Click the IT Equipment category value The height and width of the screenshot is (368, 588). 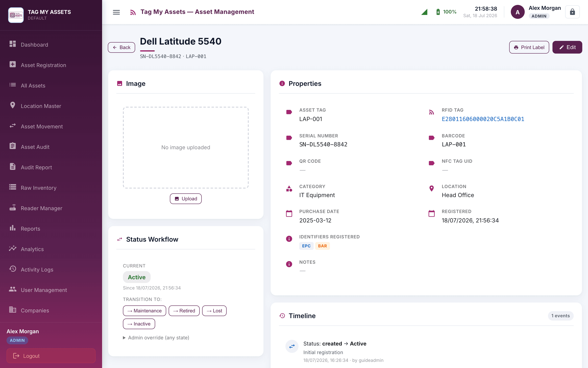pos(317,195)
